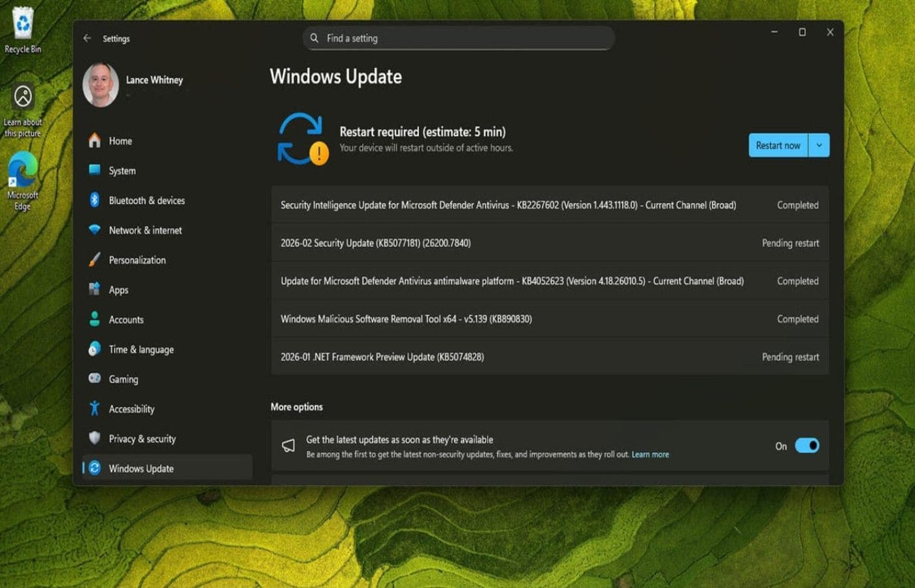Click the Gaming controller icon
915x588 pixels.
[x=95, y=378]
